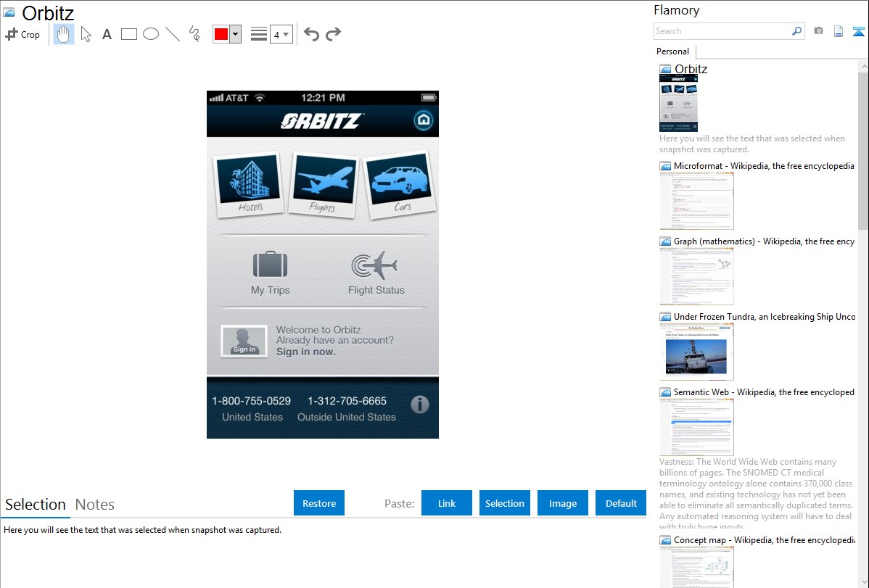Image resolution: width=869 pixels, height=588 pixels.
Task: Redo the last annotation
Action: pyautogui.click(x=333, y=34)
